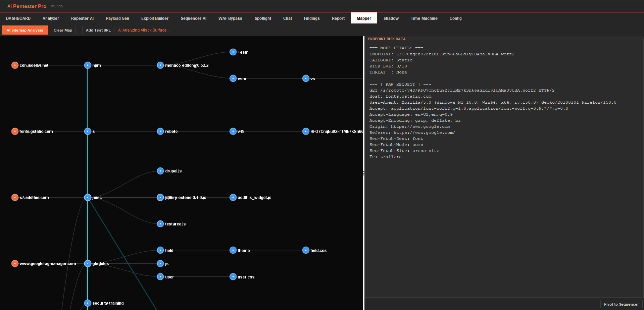Click the vs node circle
This screenshot has width=644, height=310.
click(x=306, y=79)
